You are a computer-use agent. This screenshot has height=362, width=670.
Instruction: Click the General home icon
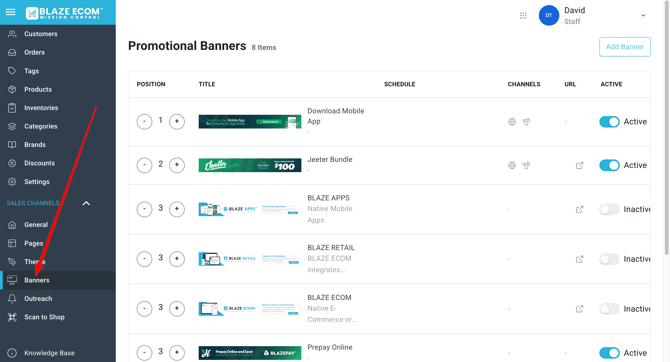[x=12, y=224]
